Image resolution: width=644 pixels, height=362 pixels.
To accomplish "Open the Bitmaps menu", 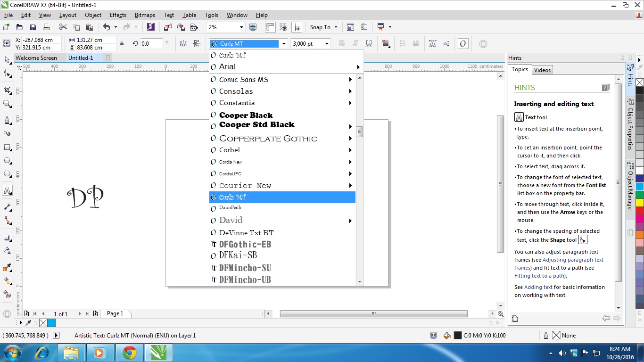I will [x=145, y=15].
